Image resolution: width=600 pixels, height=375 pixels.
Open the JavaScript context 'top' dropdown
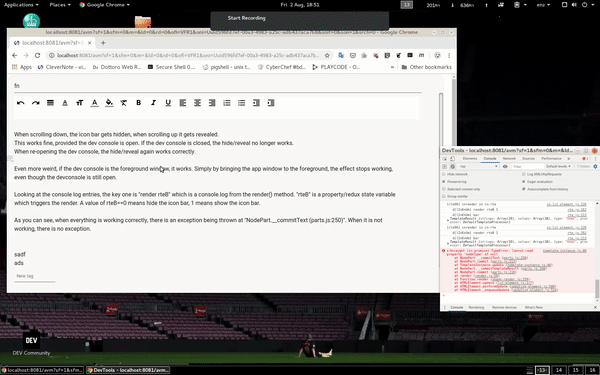coord(478,166)
